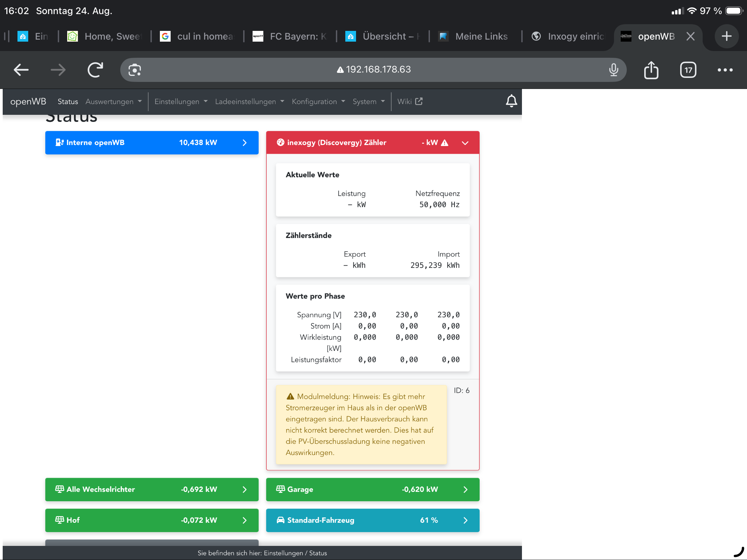This screenshot has height=560, width=747.
Task: Open a new tab with plus button
Action: click(726, 36)
